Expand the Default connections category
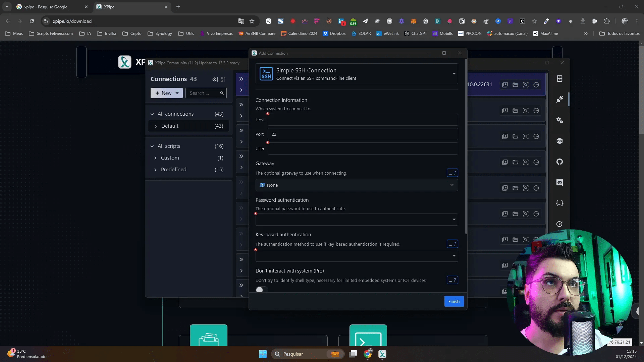644x362 pixels. pyautogui.click(x=156, y=126)
